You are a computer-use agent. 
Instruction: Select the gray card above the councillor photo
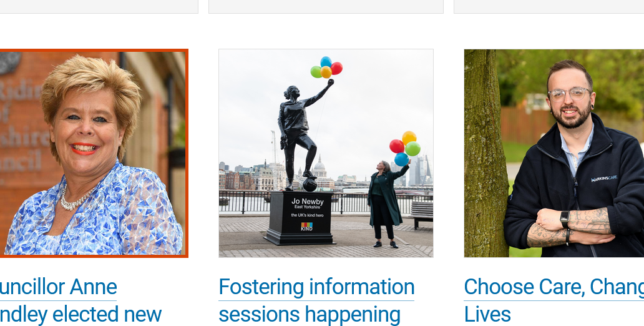coord(99,7)
